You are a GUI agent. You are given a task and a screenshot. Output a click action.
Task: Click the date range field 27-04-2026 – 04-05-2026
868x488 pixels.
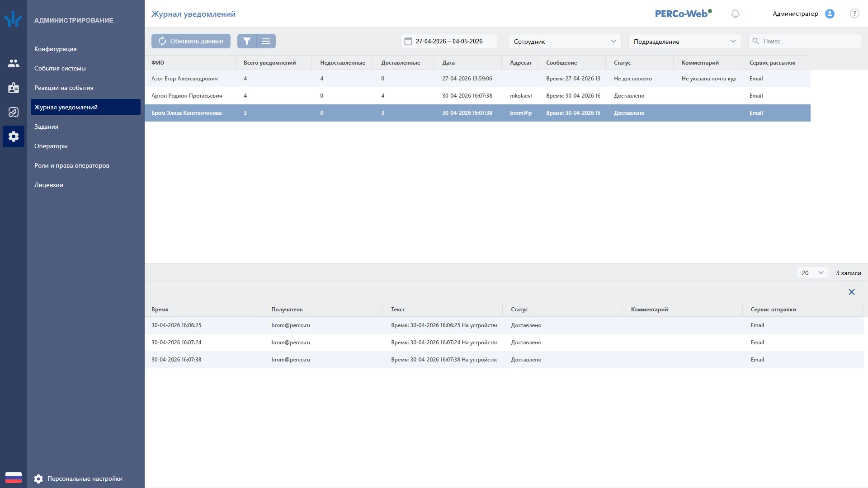[x=449, y=41]
